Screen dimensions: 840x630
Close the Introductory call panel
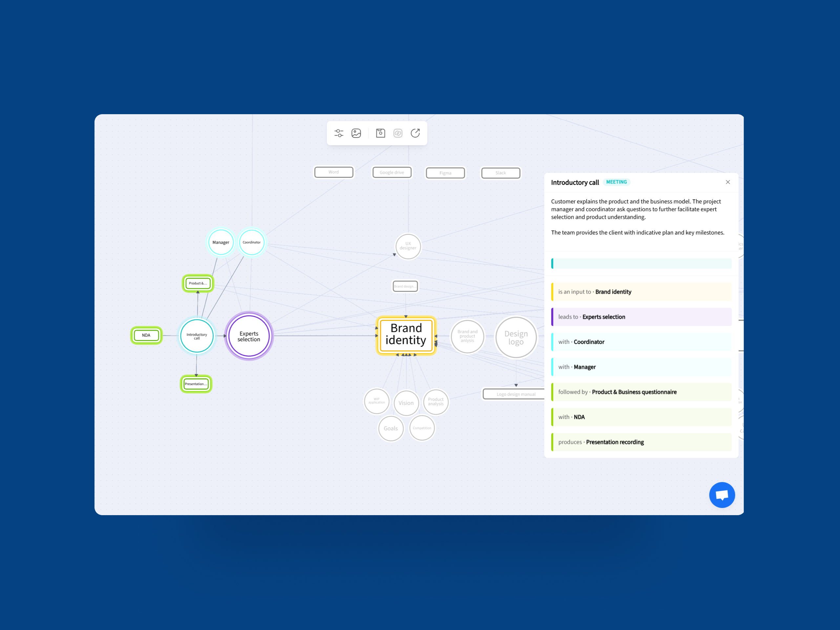coord(727,182)
